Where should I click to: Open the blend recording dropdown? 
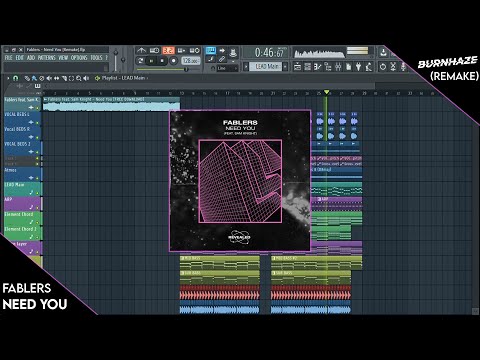[181, 51]
